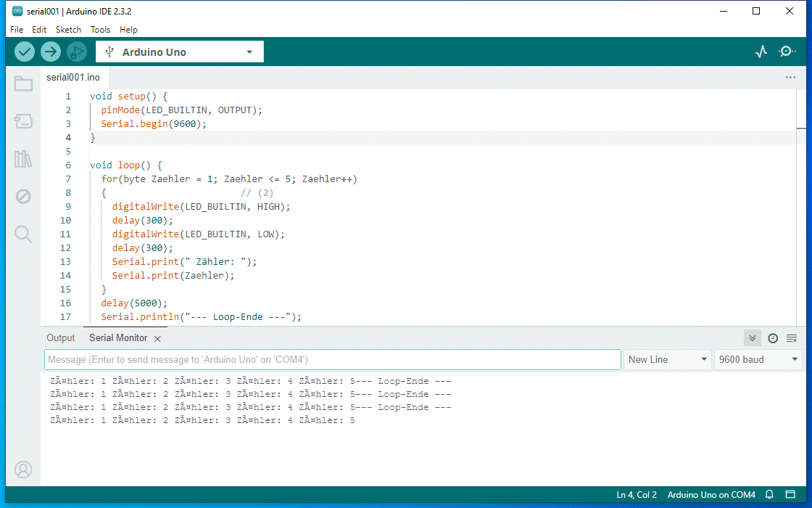Click the 'delay(5000);' code line
Screen dimensions: 812x508
134,303
